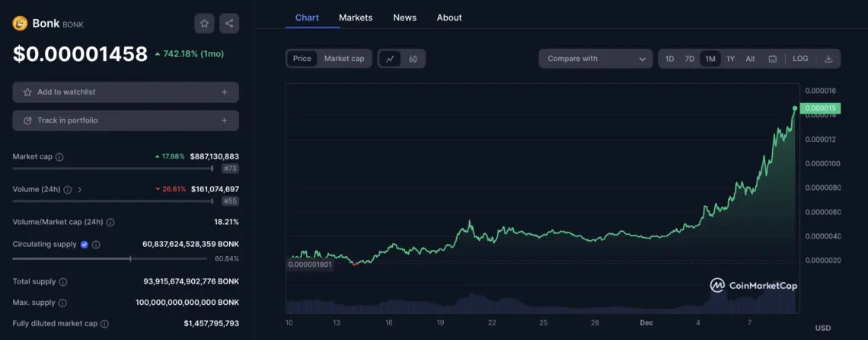Open the Markets tab

click(x=356, y=18)
